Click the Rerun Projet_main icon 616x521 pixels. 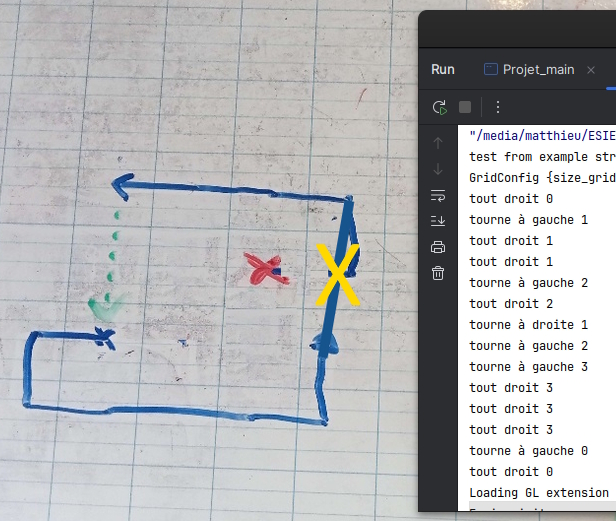point(440,107)
